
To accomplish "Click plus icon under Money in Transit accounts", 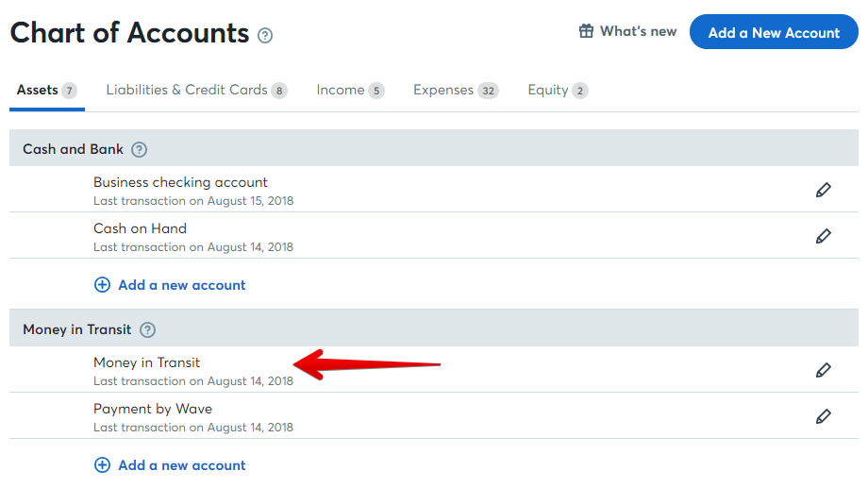I will tap(102, 465).
